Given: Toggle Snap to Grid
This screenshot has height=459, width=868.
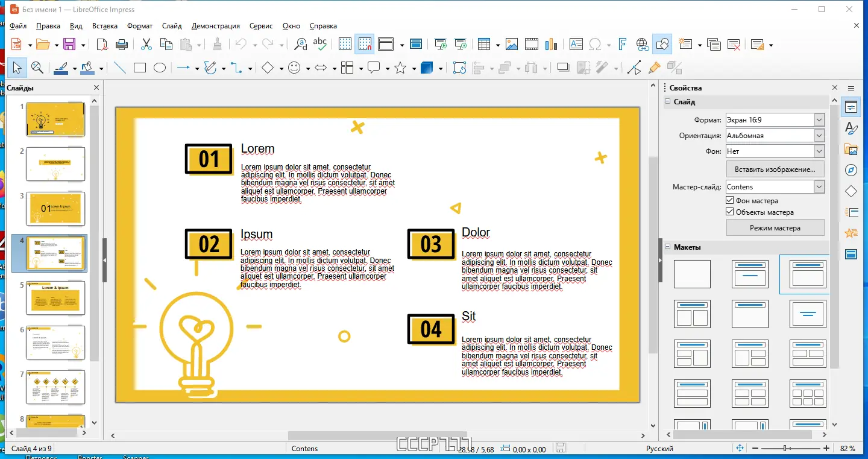Looking at the screenshot, I should [364, 44].
